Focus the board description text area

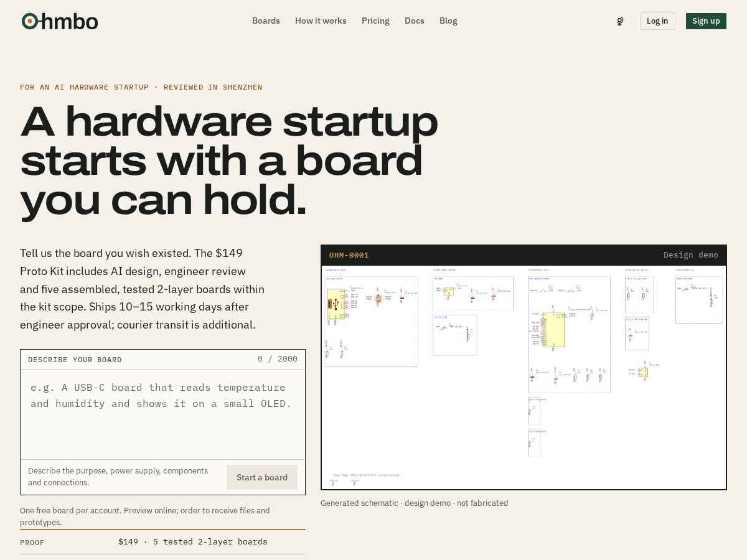click(x=162, y=414)
